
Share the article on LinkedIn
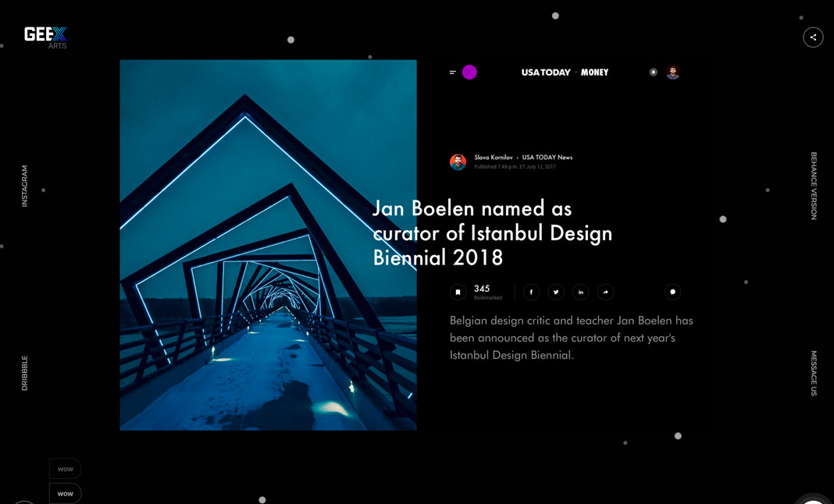coord(580,292)
